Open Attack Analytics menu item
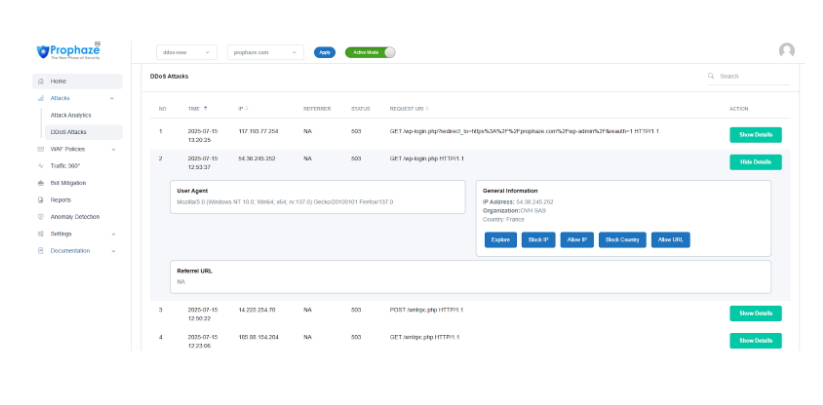 click(x=71, y=115)
